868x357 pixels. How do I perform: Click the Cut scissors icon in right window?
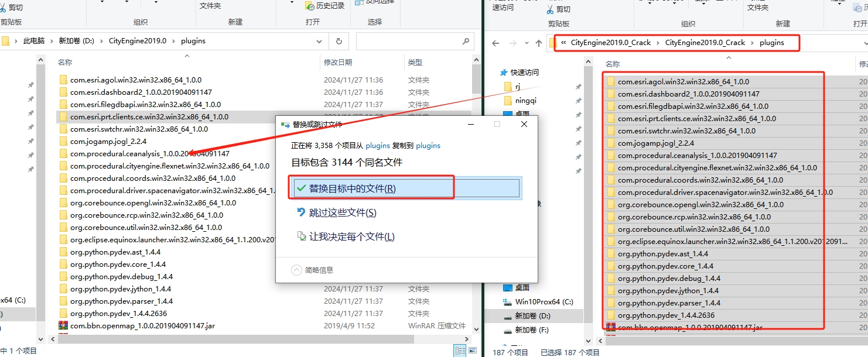(x=550, y=9)
